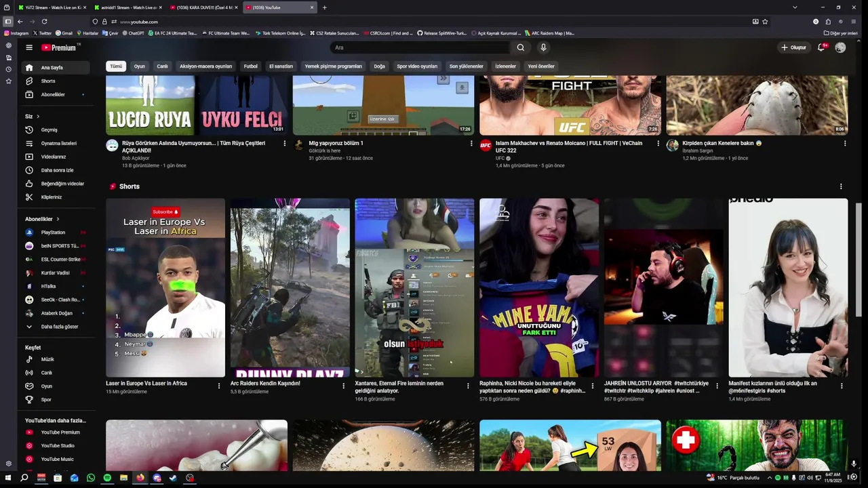Screen dimensions: 868x488
Task: Open the ChatGPT bookmark
Action: (x=133, y=33)
